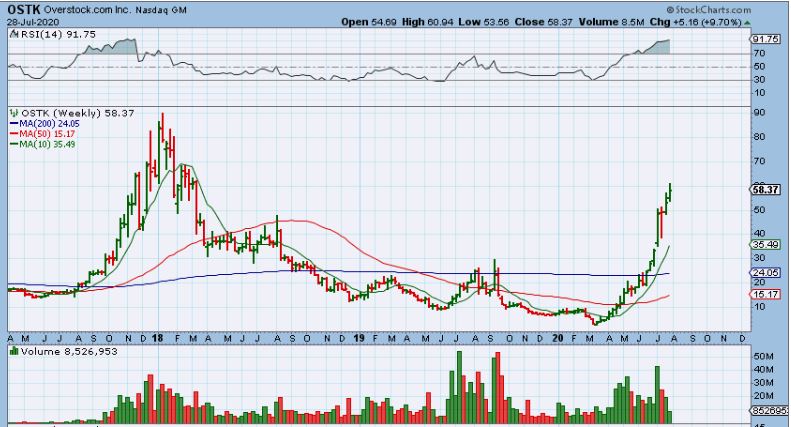Click the year marker 18 on time axis
Image resolution: width=791 pixels, height=427 pixels.
pos(157,338)
